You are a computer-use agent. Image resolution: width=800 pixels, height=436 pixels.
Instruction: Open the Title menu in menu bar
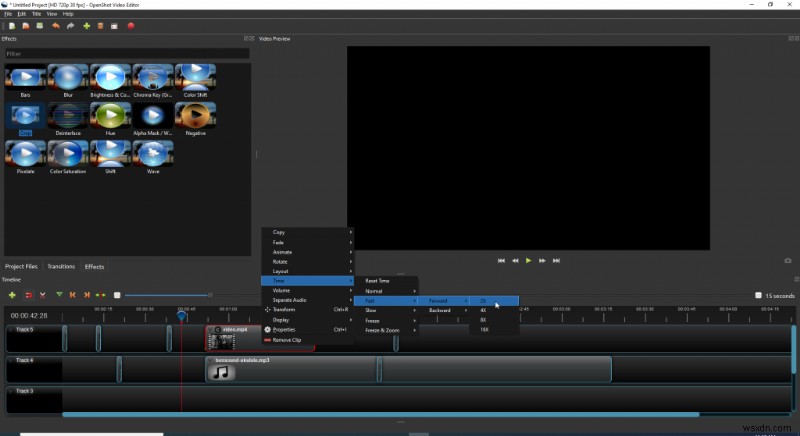click(37, 14)
